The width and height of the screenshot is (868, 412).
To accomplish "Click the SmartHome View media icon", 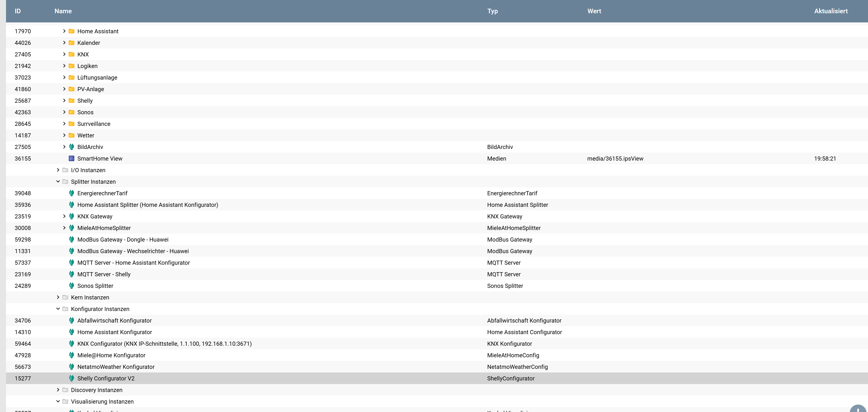I will coord(72,158).
